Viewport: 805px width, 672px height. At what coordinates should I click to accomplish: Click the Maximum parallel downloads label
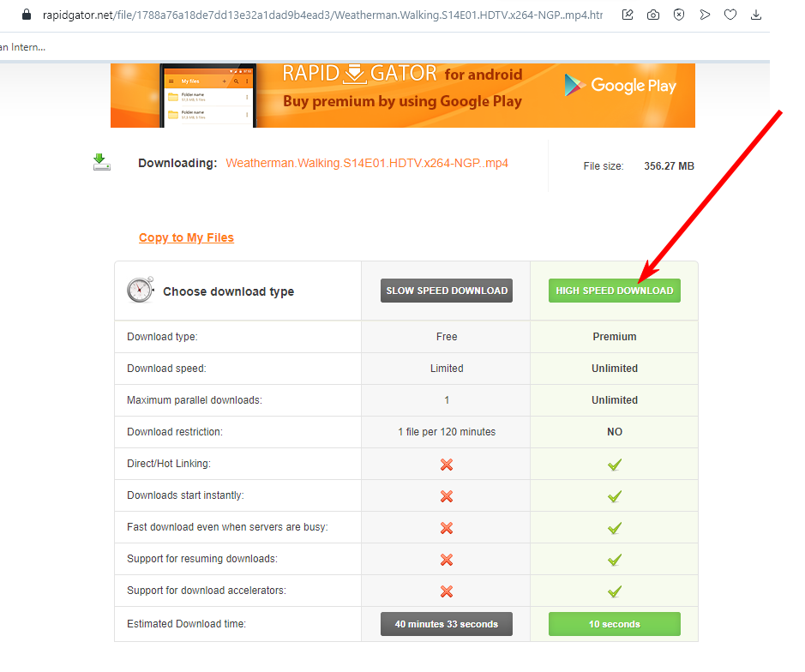pos(195,400)
